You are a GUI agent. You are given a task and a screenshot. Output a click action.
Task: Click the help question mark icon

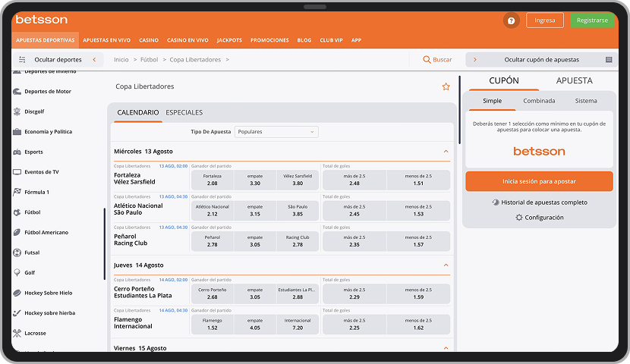click(511, 20)
